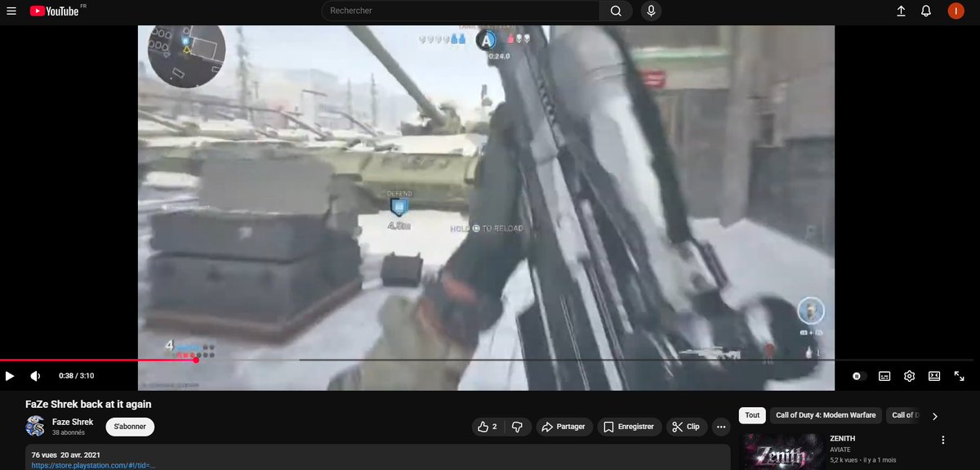
Task: Click the Partager share button
Action: point(563,427)
